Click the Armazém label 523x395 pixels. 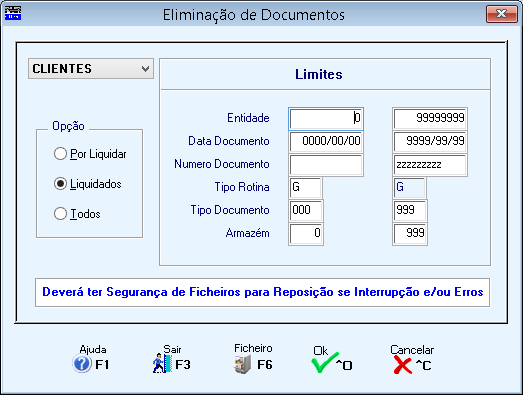(247, 233)
